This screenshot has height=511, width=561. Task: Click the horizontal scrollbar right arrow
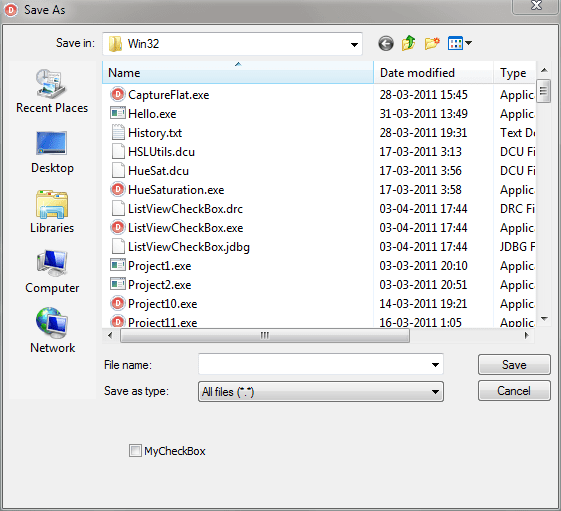(x=526, y=335)
